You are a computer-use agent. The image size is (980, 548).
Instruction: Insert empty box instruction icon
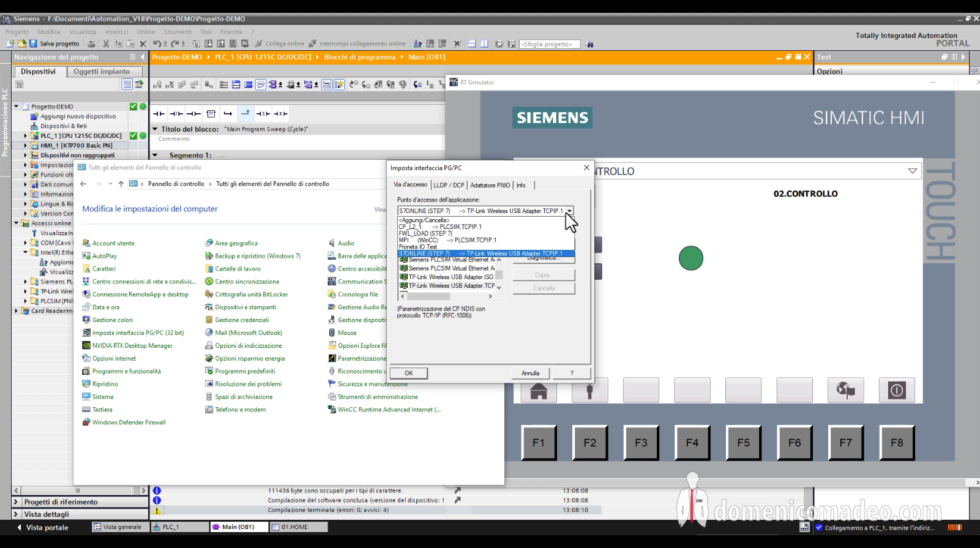(x=211, y=113)
